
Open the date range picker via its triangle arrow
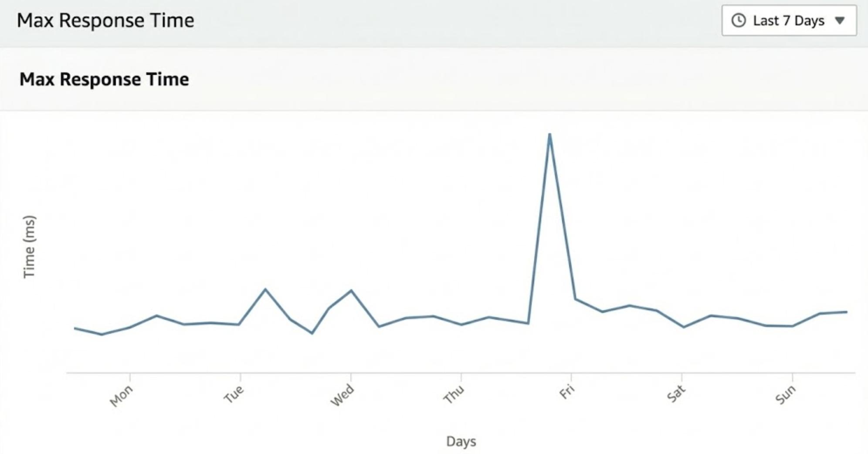coord(840,20)
